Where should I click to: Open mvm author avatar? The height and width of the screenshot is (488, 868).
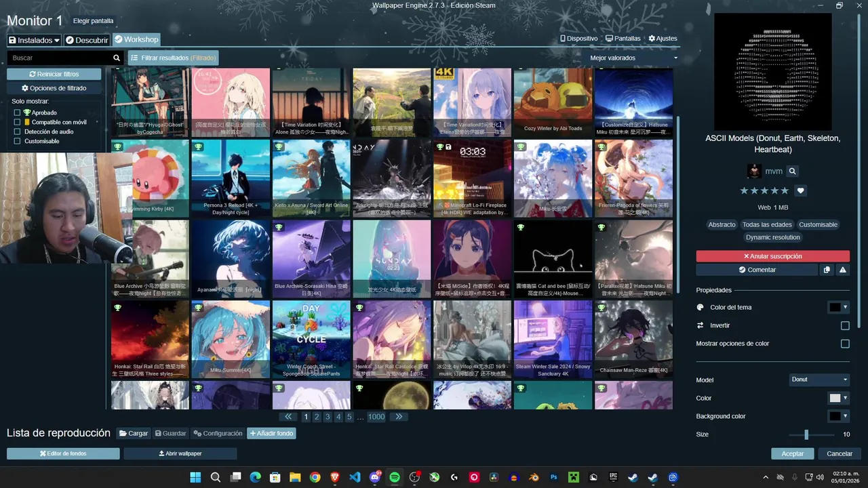(x=754, y=171)
